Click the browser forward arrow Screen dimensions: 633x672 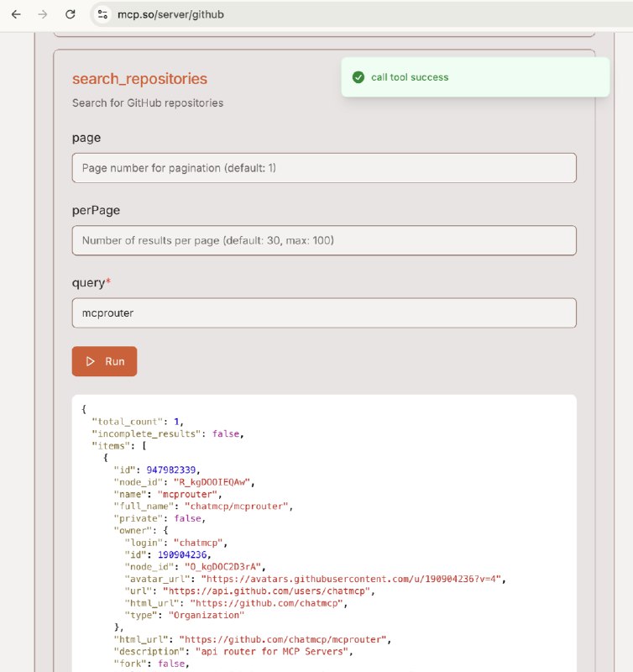tap(43, 14)
